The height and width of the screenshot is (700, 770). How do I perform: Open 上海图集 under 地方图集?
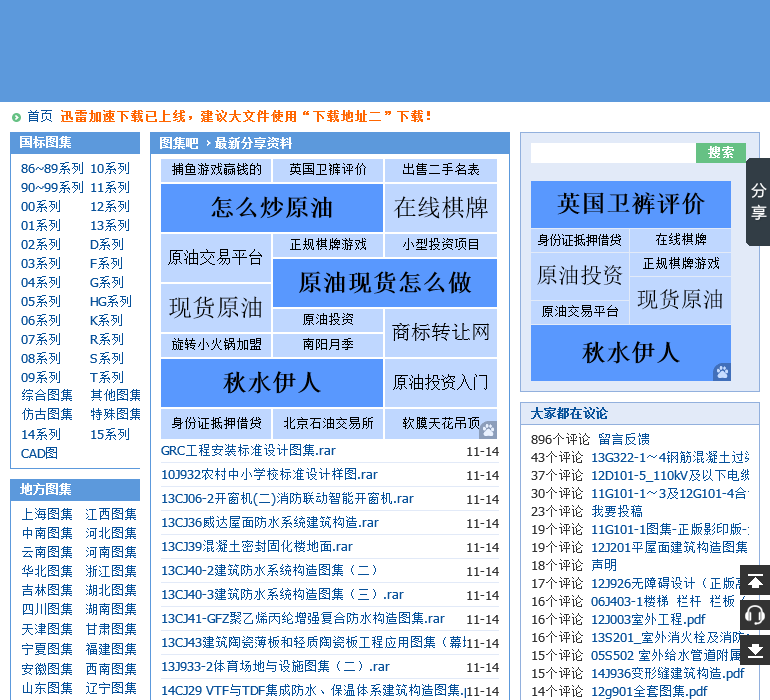point(47,514)
